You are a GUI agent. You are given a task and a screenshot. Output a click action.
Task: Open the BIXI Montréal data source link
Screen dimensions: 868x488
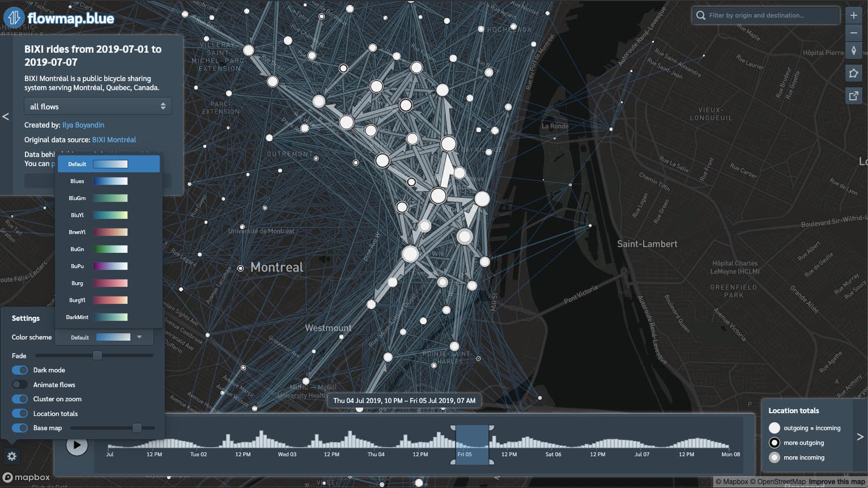click(114, 140)
